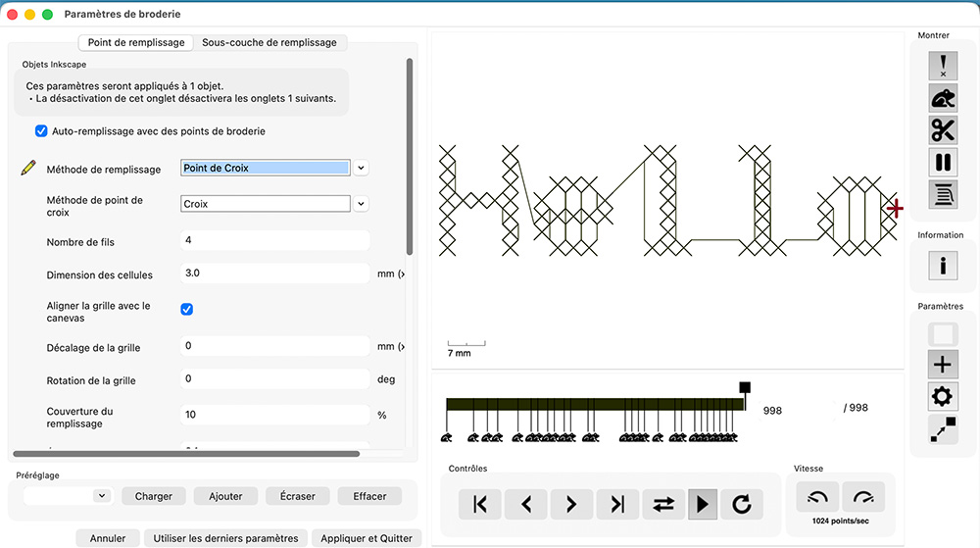Click the Décalage de la grille field
The image size is (980, 548).
pyautogui.click(x=275, y=345)
